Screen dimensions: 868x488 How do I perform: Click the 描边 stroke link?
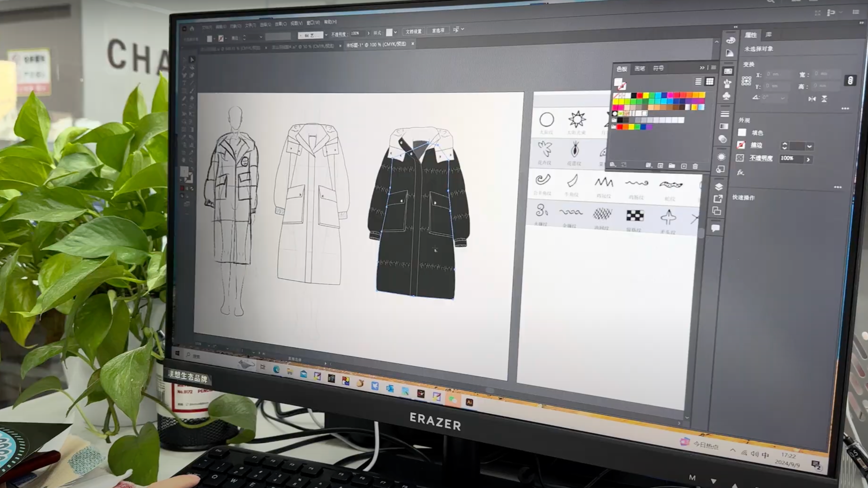coord(756,145)
